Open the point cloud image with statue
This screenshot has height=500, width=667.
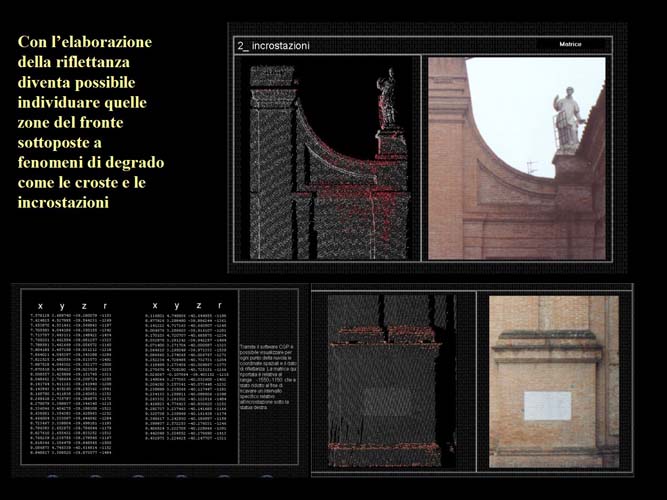pyautogui.click(x=329, y=160)
